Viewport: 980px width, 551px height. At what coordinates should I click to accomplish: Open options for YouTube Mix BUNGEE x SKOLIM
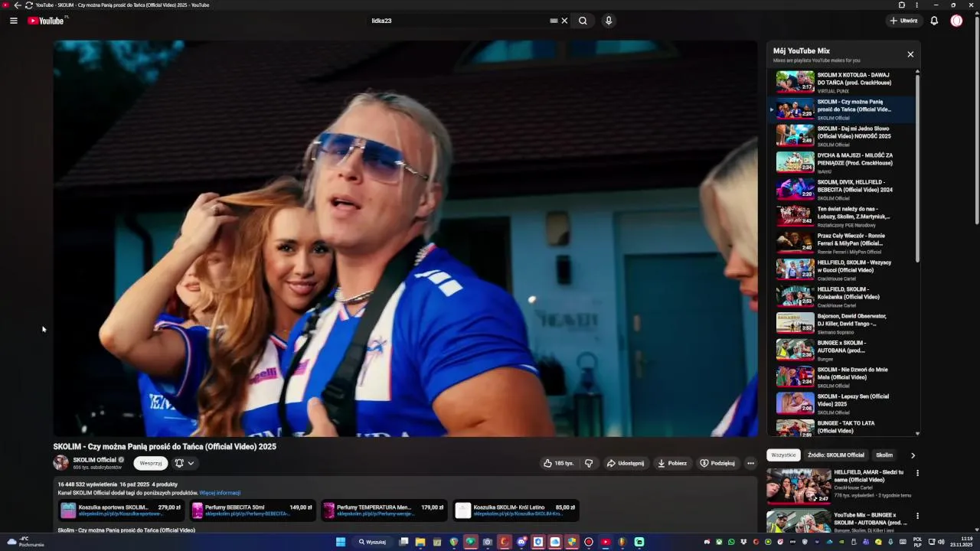point(917,516)
